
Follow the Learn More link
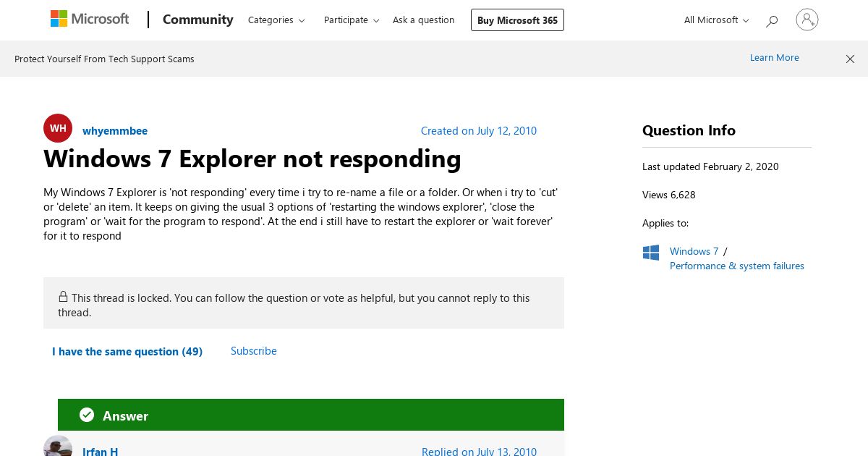pyautogui.click(x=775, y=58)
